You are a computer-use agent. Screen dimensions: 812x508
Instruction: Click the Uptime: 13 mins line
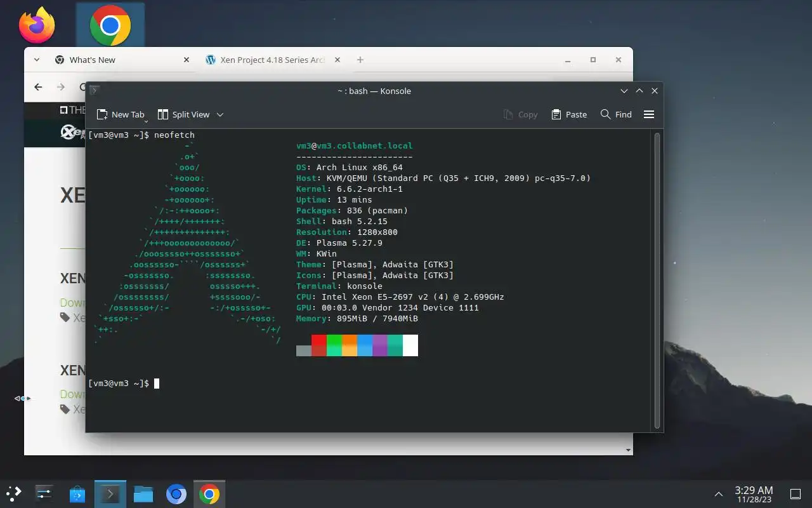pyautogui.click(x=334, y=200)
